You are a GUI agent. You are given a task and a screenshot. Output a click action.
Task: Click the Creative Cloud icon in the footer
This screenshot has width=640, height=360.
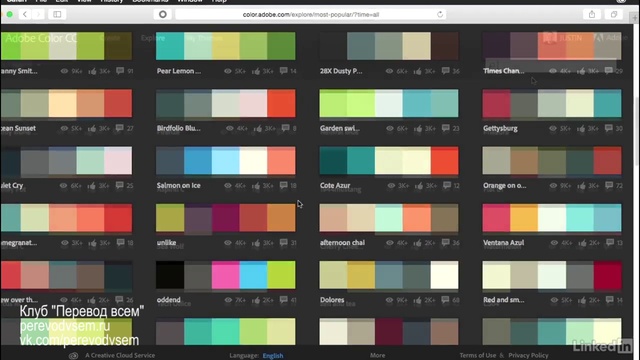(x=73, y=355)
